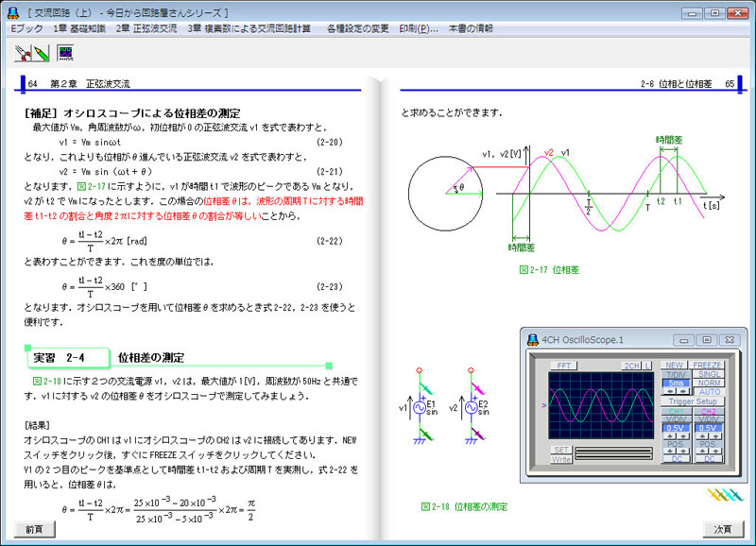756x546 pixels.
Task: Click the right arrow under CH2 POS.
Action: [x=715, y=452]
